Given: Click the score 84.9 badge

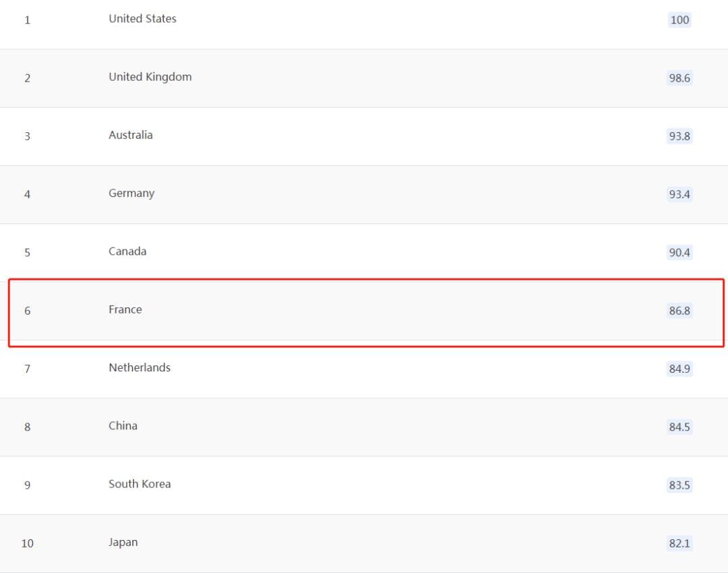Looking at the screenshot, I should tap(679, 369).
